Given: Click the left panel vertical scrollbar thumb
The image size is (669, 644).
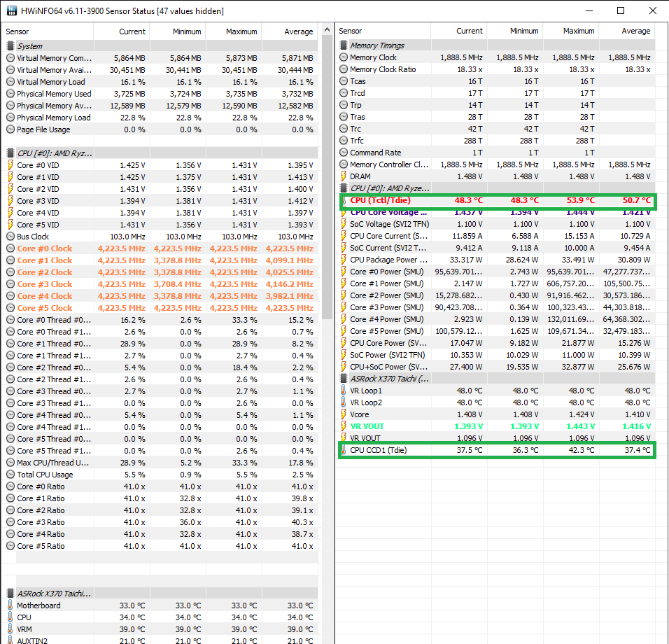Looking at the screenshot, I should pyautogui.click(x=328, y=177).
